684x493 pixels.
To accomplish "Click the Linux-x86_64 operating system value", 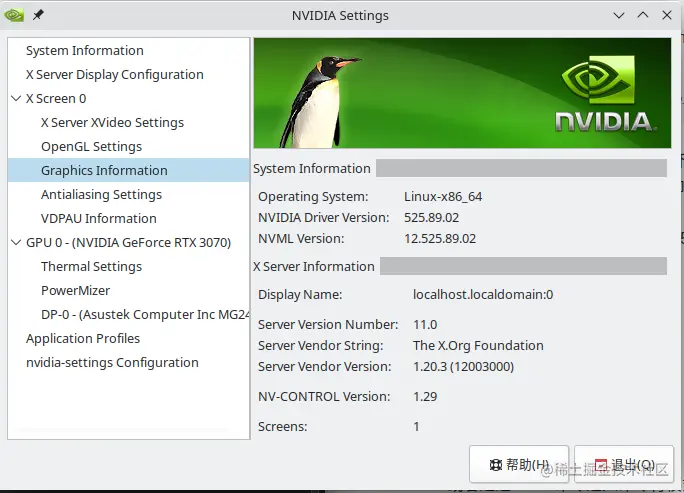I will (443, 197).
